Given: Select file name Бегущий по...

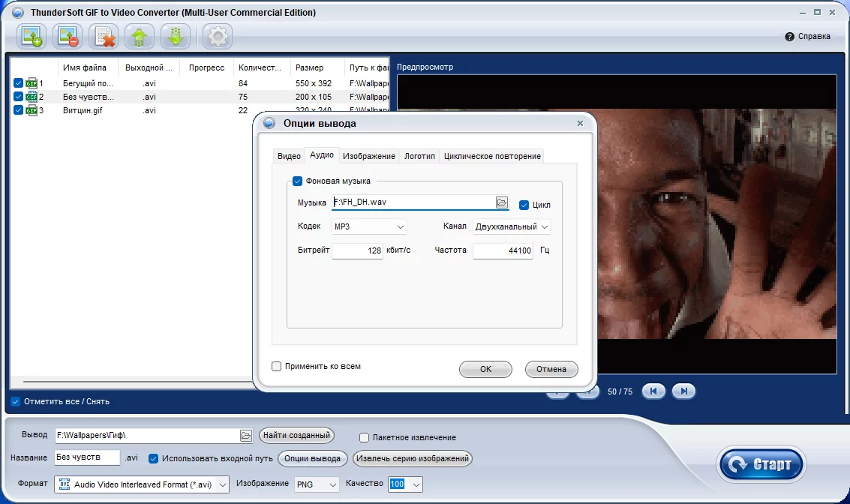Looking at the screenshot, I should pos(88,83).
